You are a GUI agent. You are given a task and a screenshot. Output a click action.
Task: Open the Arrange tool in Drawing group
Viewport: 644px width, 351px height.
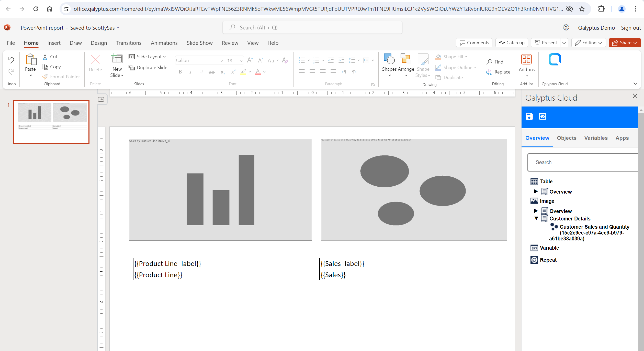[406, 65]
